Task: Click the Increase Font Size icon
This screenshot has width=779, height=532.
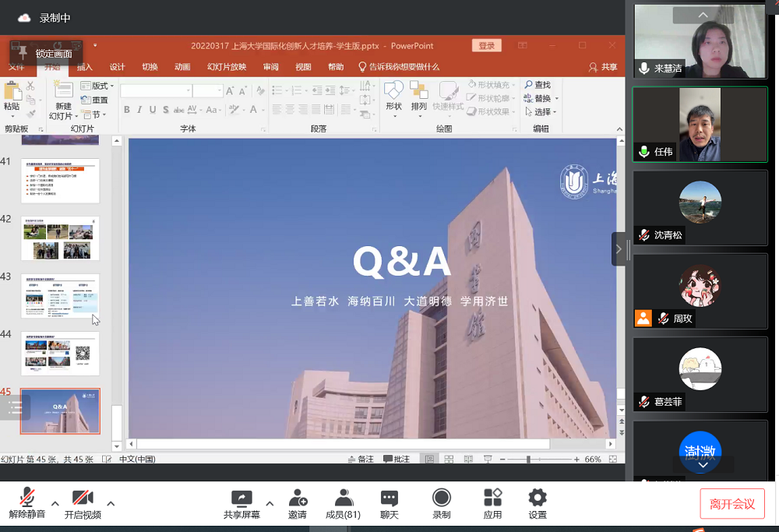Action: click(230, 91)
